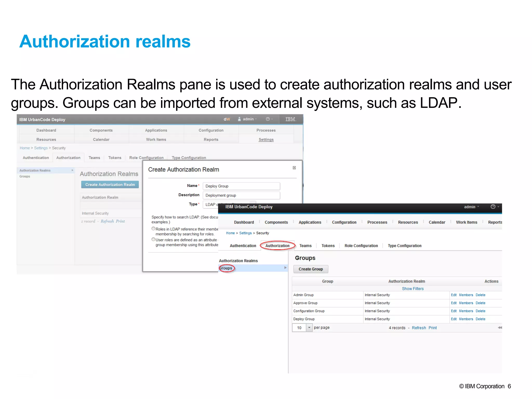This screenshot has height=399, width=532.
Task: Open the Type Configuration tab in the front window
Action: pyautogui.click(x=404, y=245)
